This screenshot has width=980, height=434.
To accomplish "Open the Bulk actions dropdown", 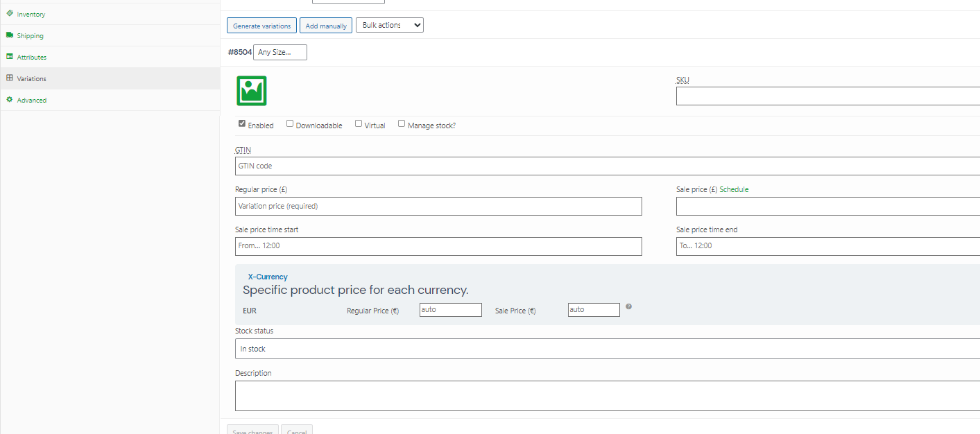I will tap(390, 25).
